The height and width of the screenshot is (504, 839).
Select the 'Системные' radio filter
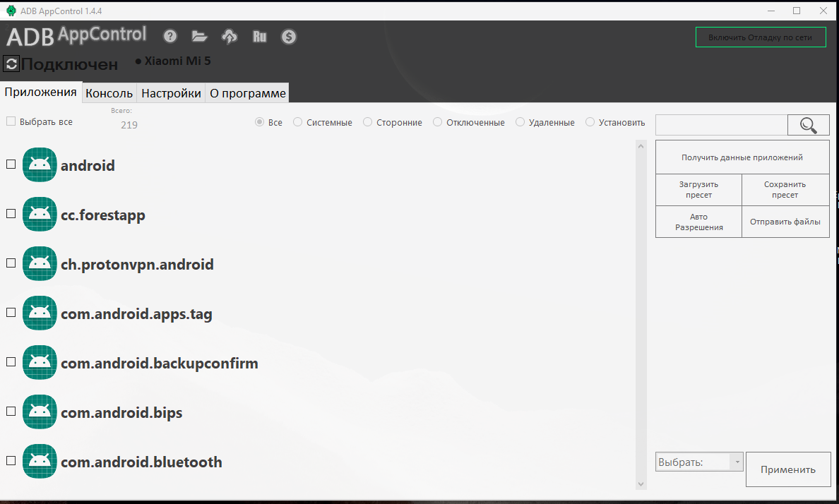(x=297, y=122)
